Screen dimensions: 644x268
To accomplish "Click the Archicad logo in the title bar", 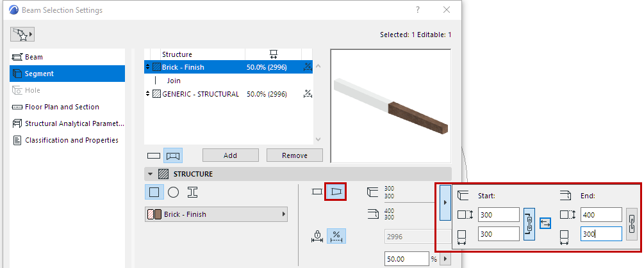I will coord(14,10).
